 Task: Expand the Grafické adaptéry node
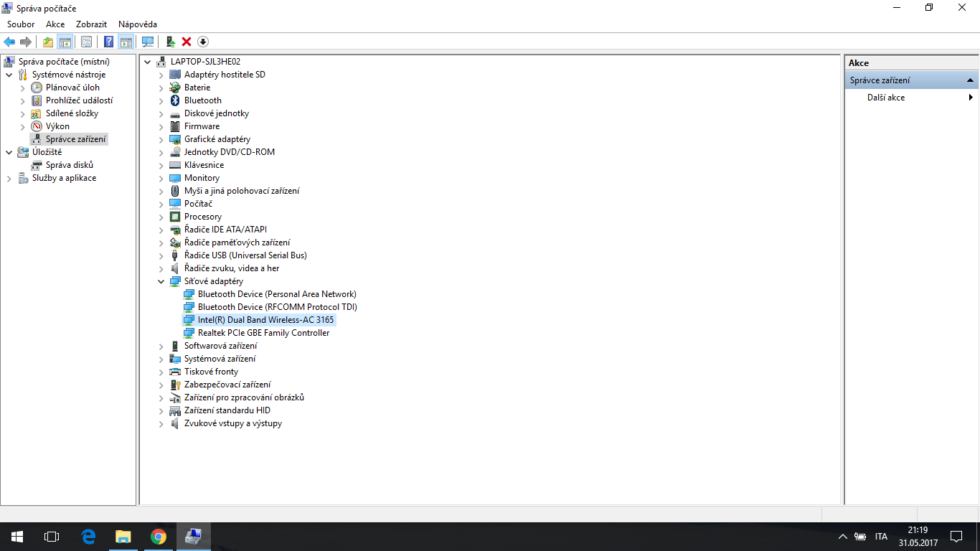(161, 139)
